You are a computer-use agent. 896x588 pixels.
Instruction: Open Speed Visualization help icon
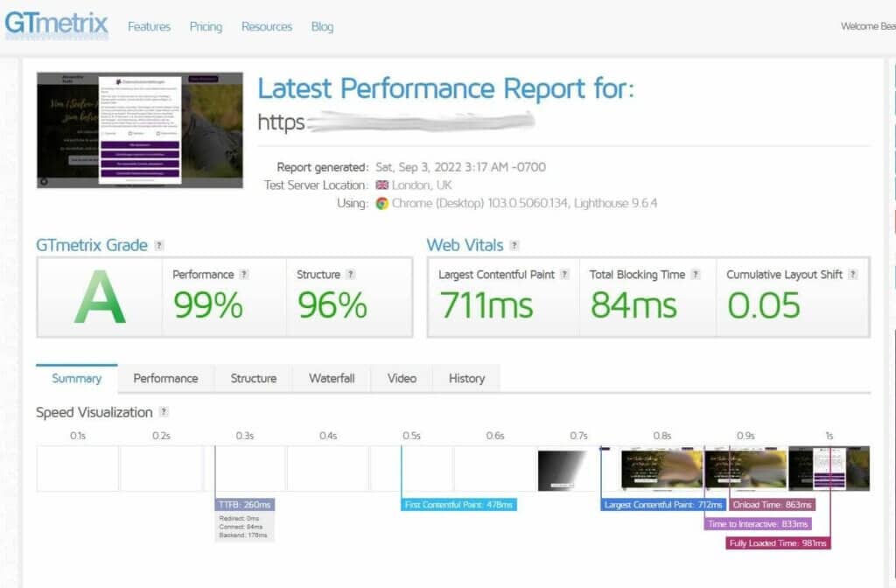coord(164,412)
